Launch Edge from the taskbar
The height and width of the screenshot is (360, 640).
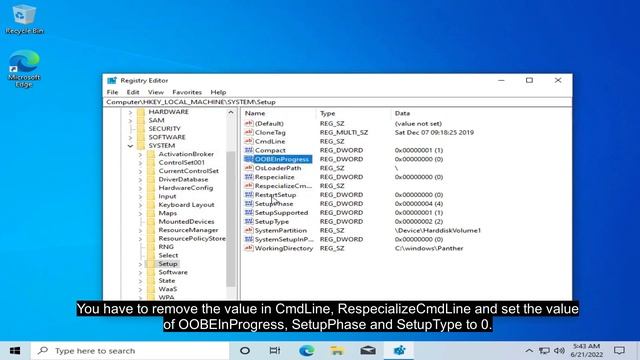(x=306, y=351)
